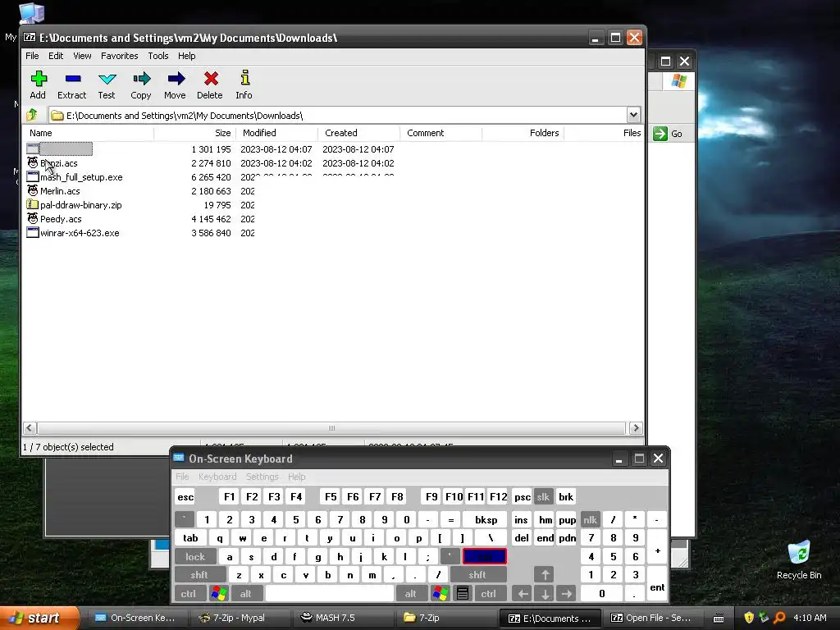Viewport: 840px width, 630px height.
Task: Click the scroll left arrow of file list
Action: tap(30, 428)
